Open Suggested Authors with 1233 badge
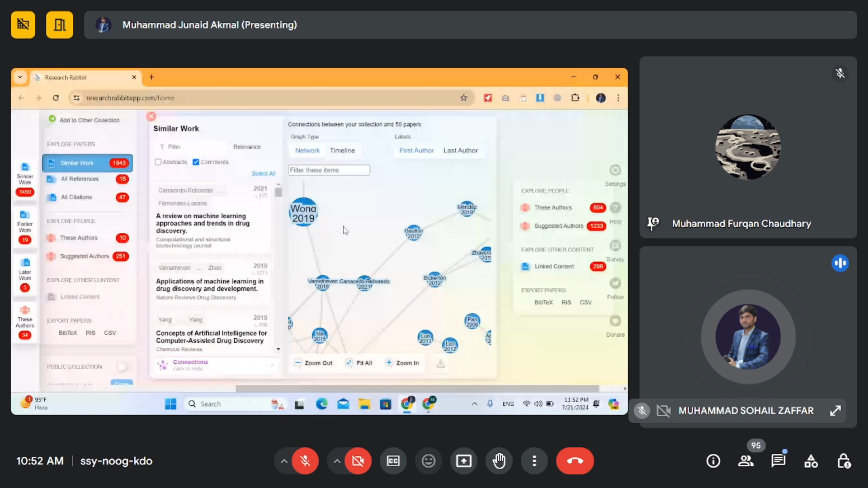Viewport: 868px width, 488px height. 563,226
